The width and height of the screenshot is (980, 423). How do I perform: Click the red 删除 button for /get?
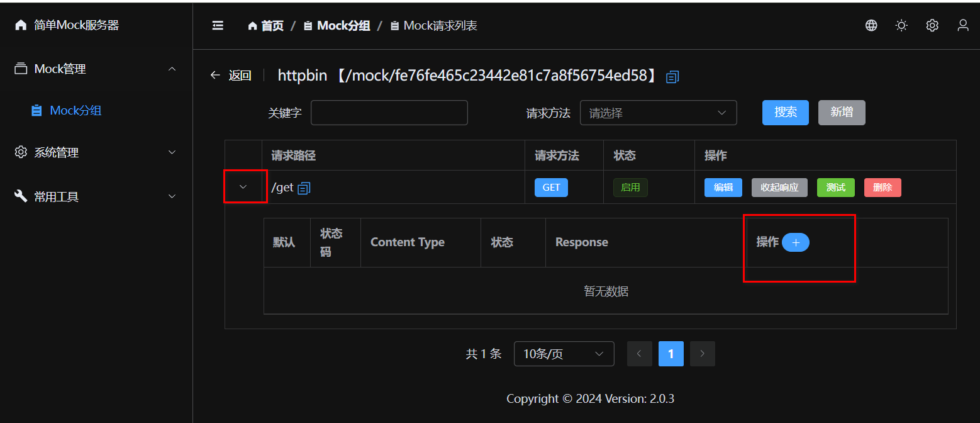pos(882,188)
